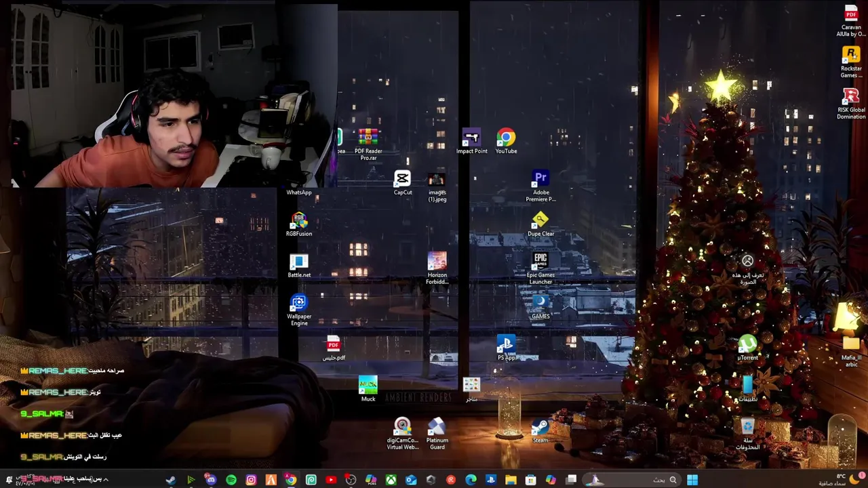Screen dimensions: 868x488
Task: Launch Rockstar Games Launcher shortcut
Action: point(851,62)
